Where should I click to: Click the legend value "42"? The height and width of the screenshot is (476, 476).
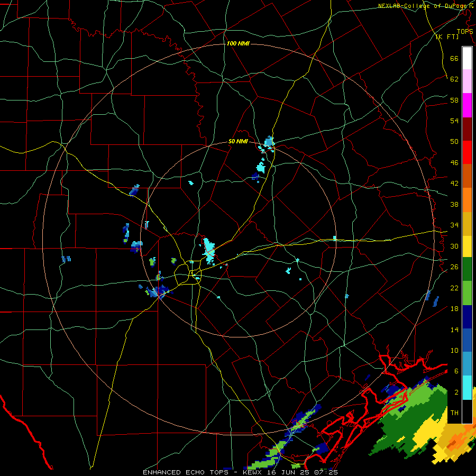454,184
